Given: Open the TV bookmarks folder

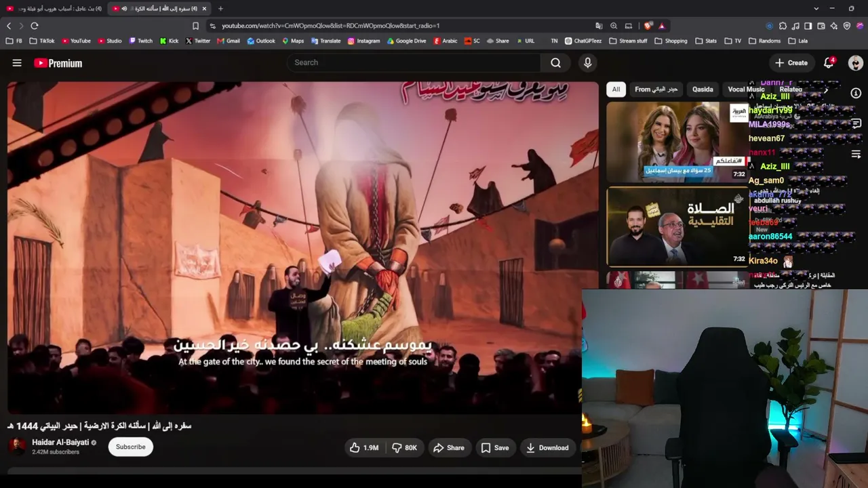Looking at the screenshot, I should (733, 41).
